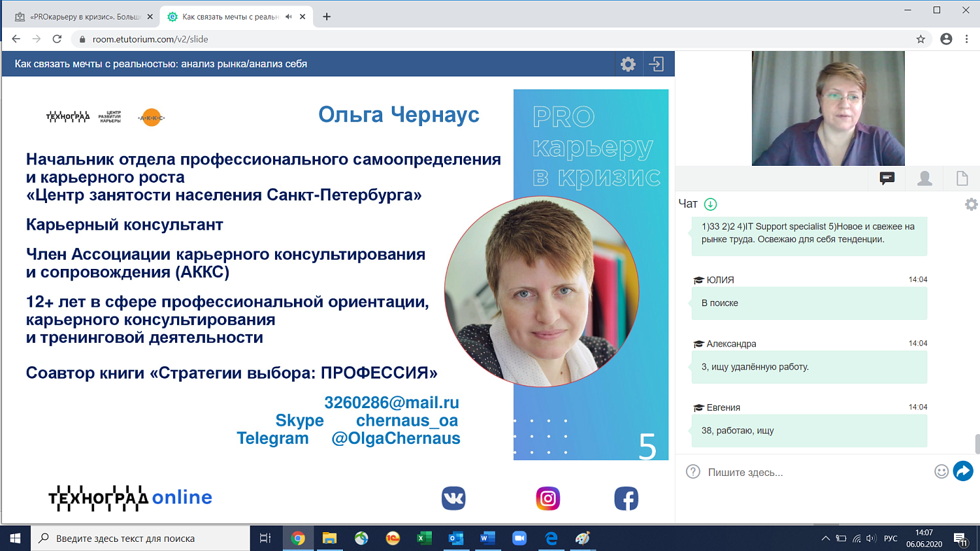Click the address bar URL
This screenshot has height=551, width=980.
(x=150, y=39)
